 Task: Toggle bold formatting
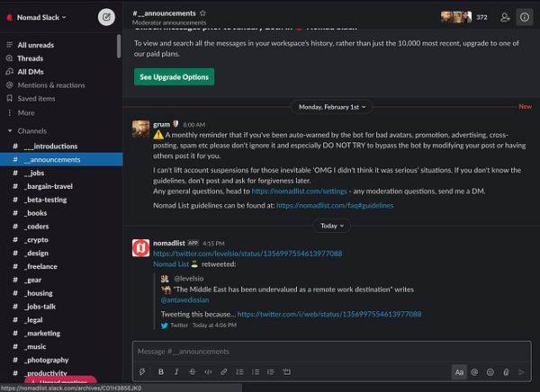(161, 371)
